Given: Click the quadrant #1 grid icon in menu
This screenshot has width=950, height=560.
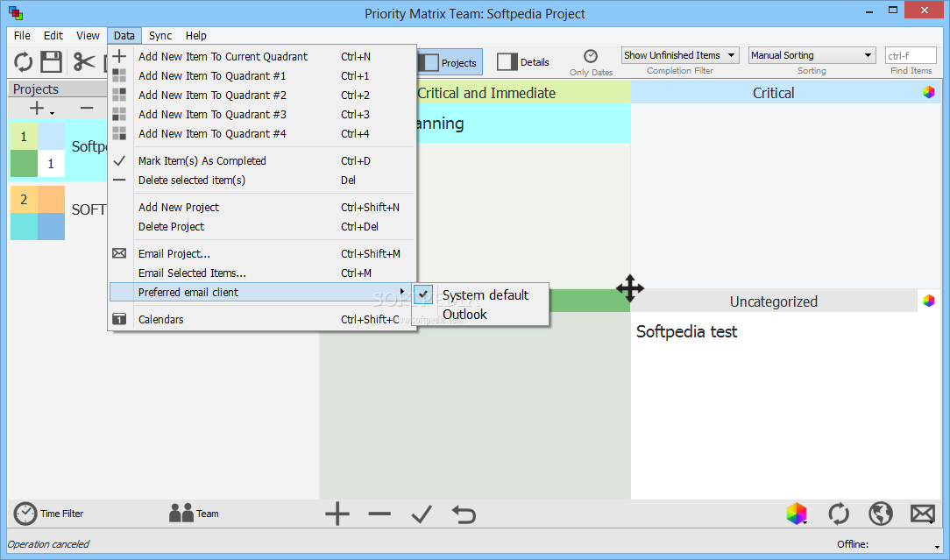Looking at the screenshot, I should [119, 75].
